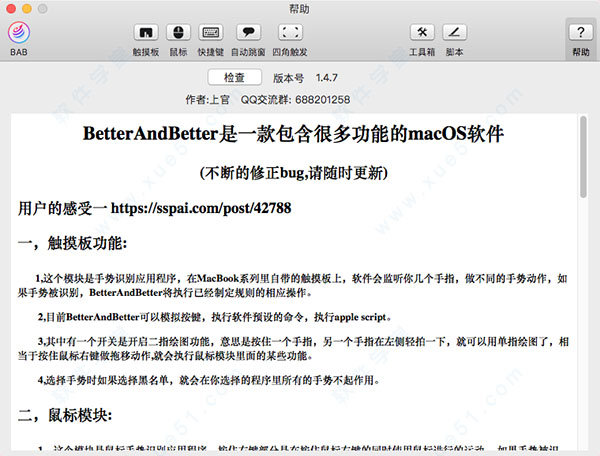
Task: Select the 帮助 help question mark tab
Action: [580, 40]
